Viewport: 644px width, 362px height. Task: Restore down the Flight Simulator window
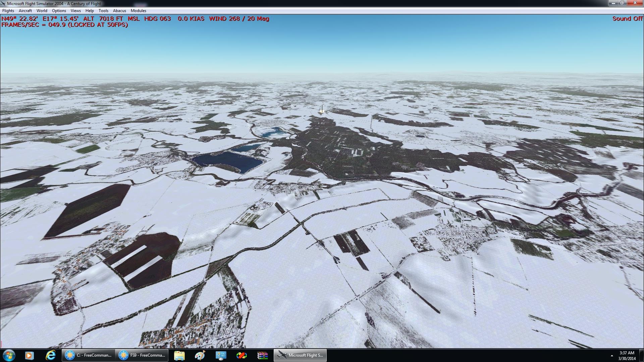pyautogui.click(x=622, y=3)
